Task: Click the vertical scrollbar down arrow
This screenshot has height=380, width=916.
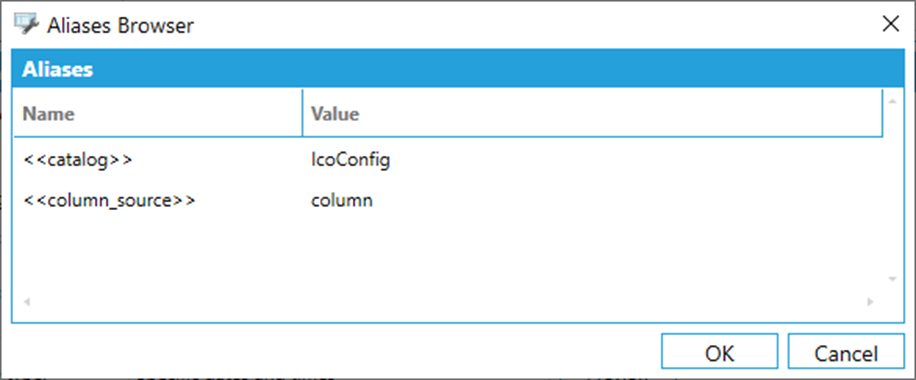Action: tap(892, 279)
